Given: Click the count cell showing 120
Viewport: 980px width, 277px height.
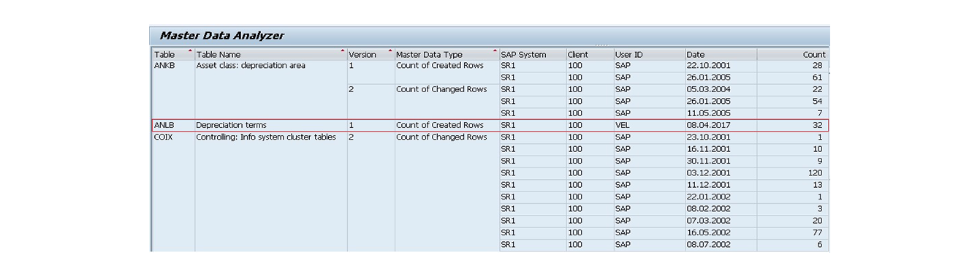Looking at the screenshot, I should (792, 172).
